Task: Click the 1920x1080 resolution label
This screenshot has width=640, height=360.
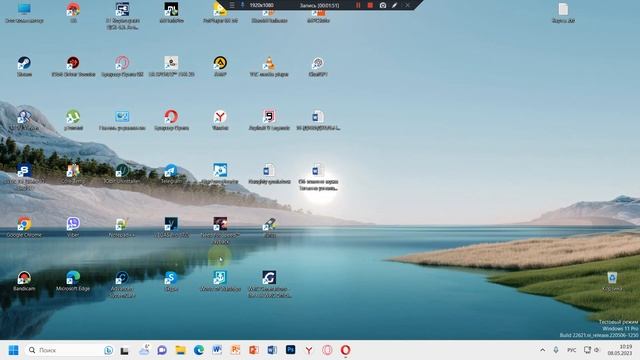Action: tap(262, 5)
